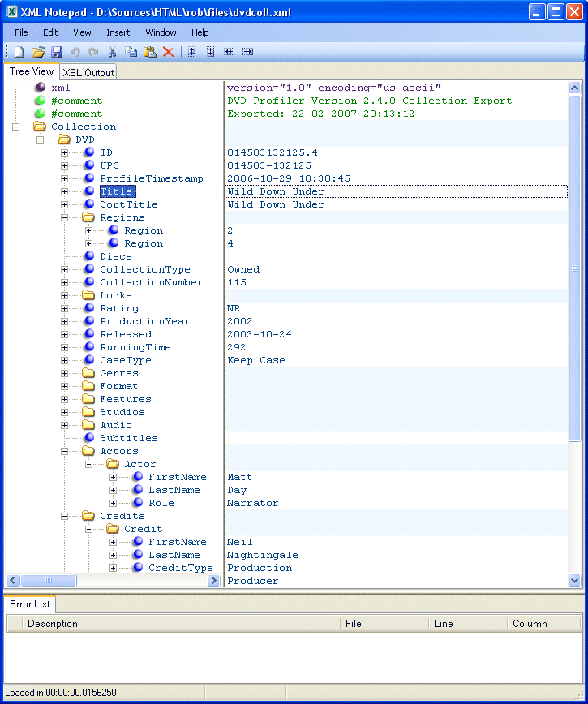Collapse the Credit node under Credits
Image resolution: width=588 pixels, height=704 pixels.
88,530
